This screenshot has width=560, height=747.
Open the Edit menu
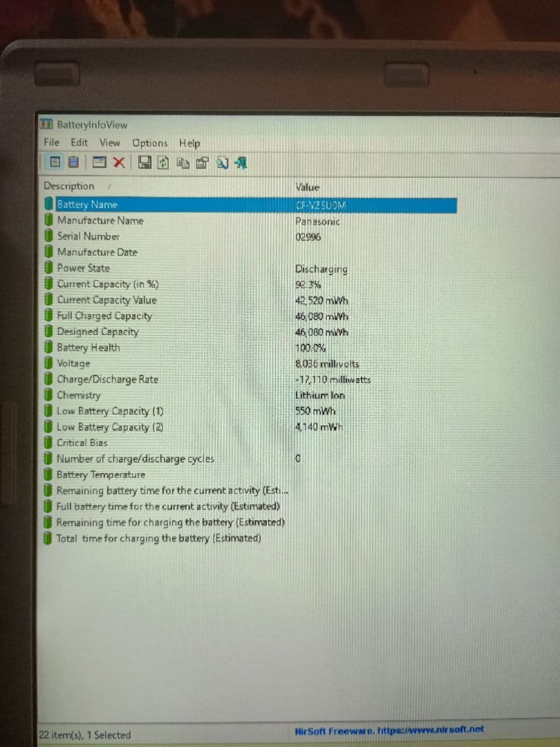80,142
